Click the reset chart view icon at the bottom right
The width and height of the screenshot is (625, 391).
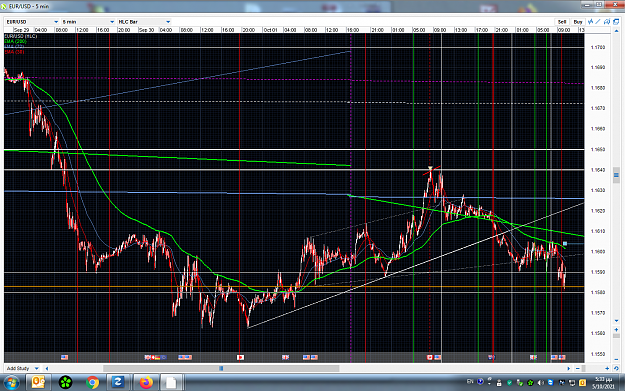tap(616, 369)
